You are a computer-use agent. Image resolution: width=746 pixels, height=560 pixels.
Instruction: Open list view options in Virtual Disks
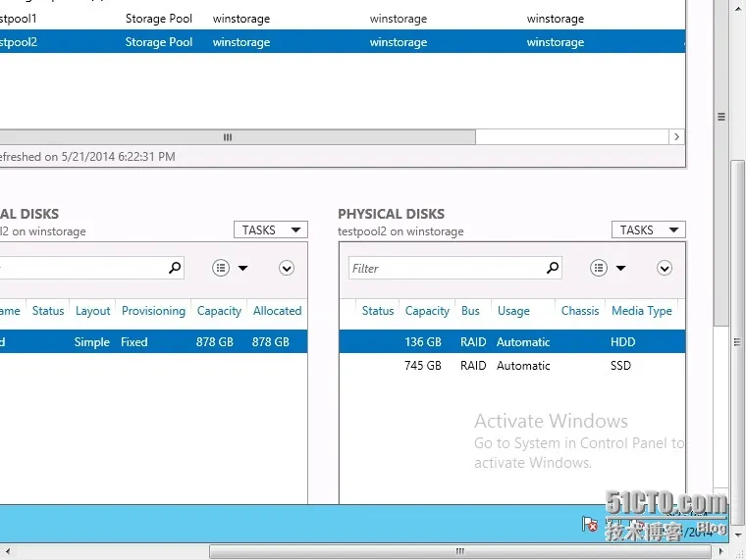coord(221,268)
